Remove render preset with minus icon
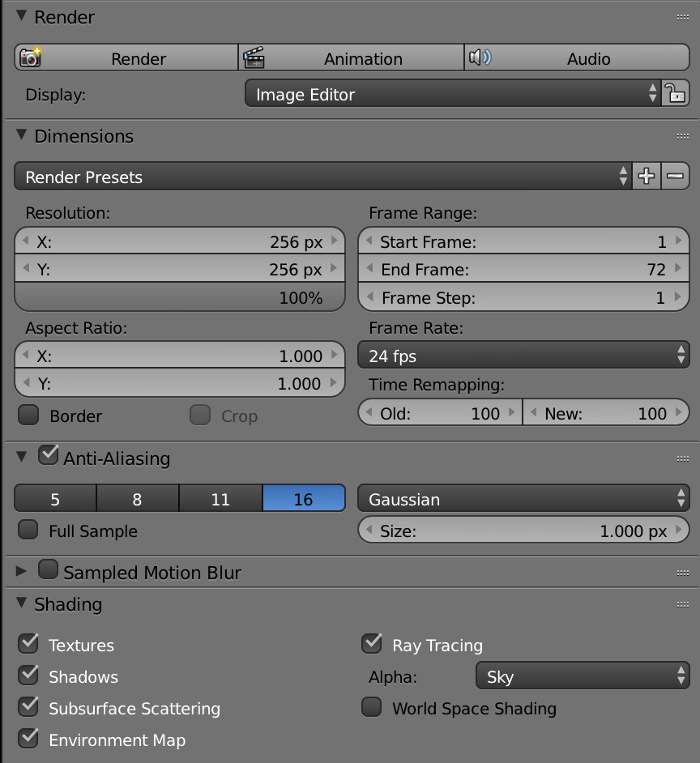This screenshot has height=763, width=700. tap(676, 175)
